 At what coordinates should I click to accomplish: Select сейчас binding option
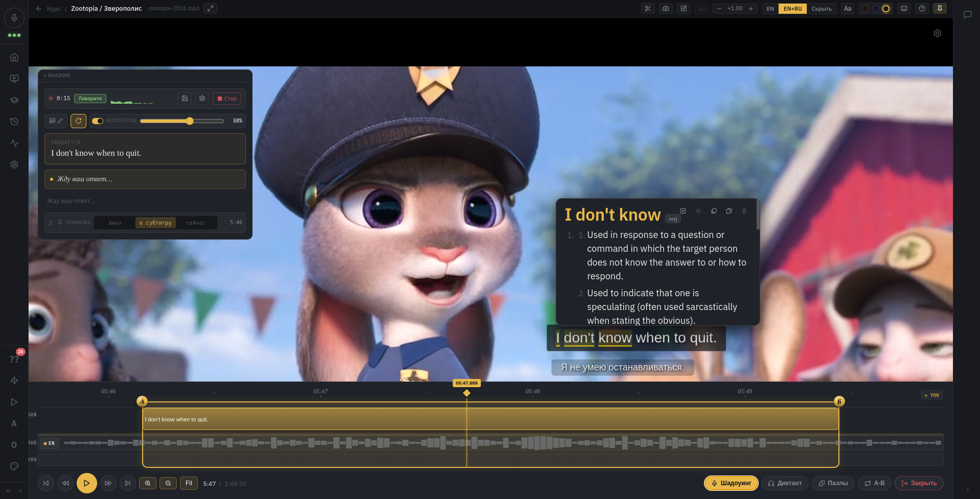tap(196, 223)
